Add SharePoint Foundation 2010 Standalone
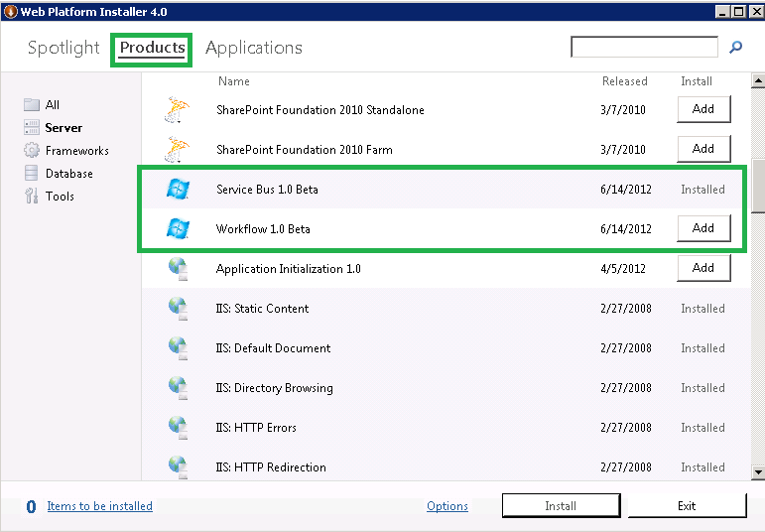 coord(703,109)
